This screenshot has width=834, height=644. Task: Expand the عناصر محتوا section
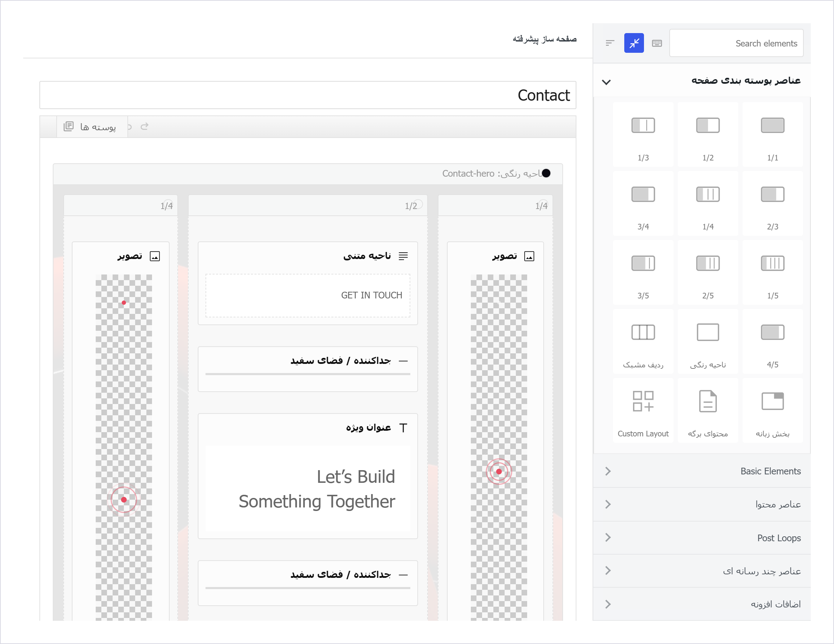(701, 504)
